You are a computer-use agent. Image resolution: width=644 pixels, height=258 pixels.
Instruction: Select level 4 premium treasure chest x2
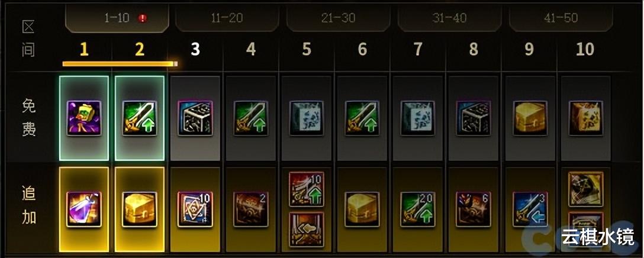coord(251,209)
